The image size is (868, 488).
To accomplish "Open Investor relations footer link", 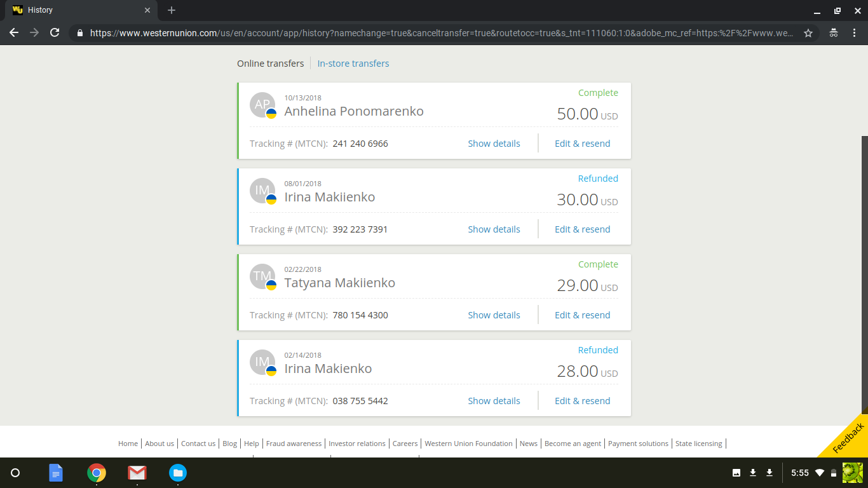I will (x=357, y=444).
